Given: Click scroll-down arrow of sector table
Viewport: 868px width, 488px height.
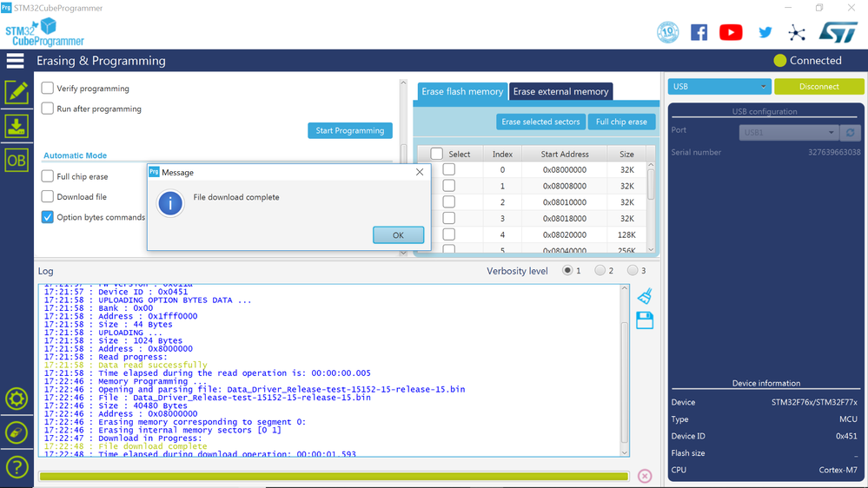Looking at the screenshot, I should pyautogui.click(x=651, y=249).
